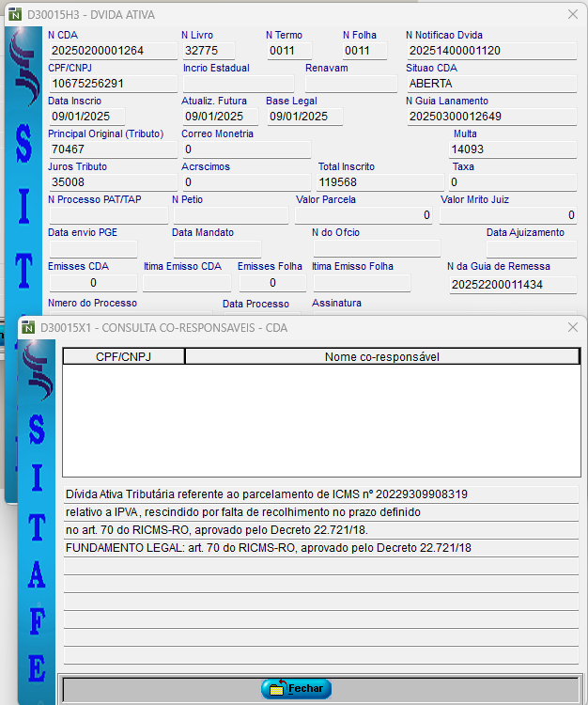
Task: Click the N CDA field
Action: (111, 51)
